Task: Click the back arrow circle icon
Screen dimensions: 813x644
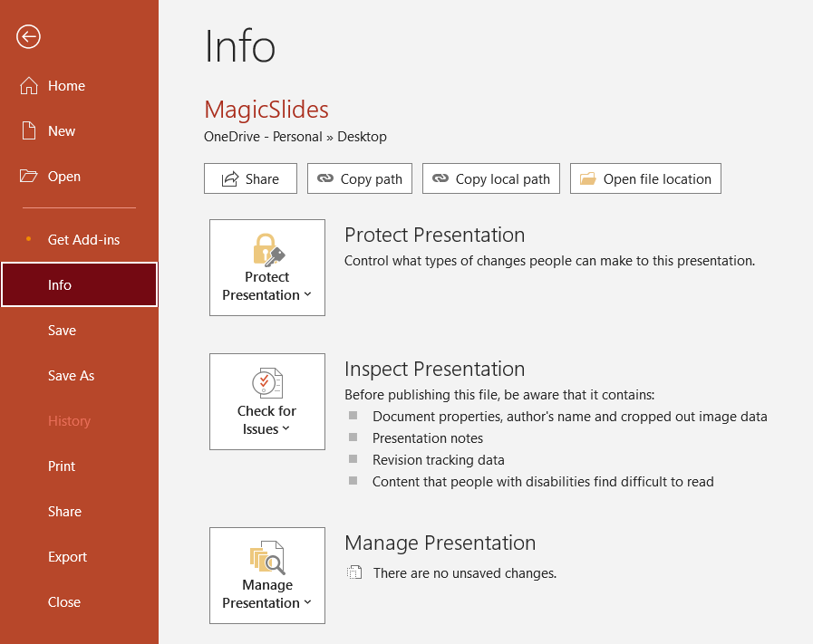Action: [x=28, y=37]
